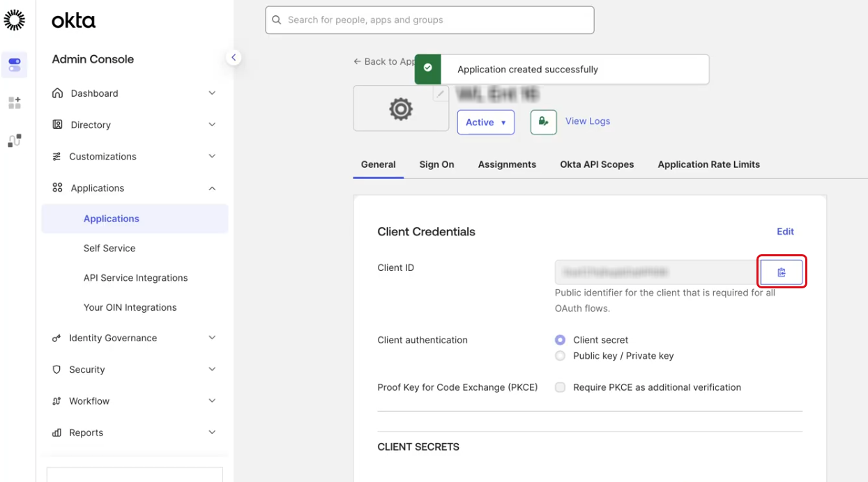Expand the Security menu chevron

point(212,369)
